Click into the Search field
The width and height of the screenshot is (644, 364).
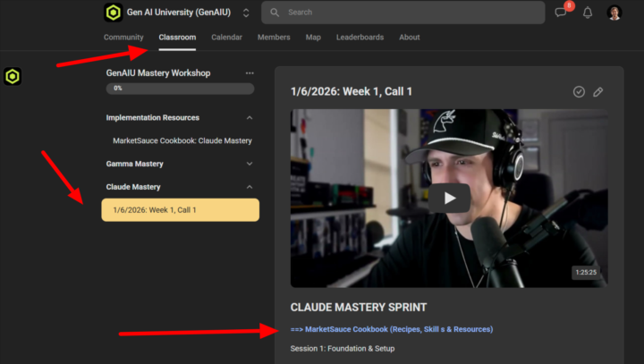(402, 13)
